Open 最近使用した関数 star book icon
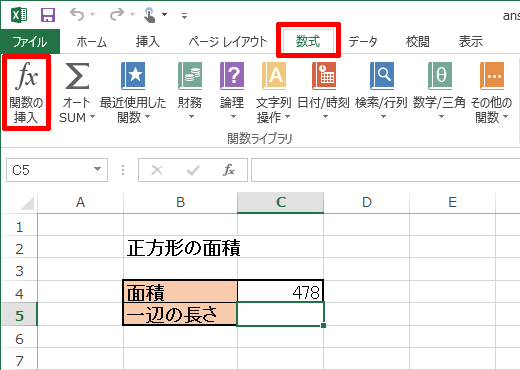520x370 pixels. tap(133, 76)
